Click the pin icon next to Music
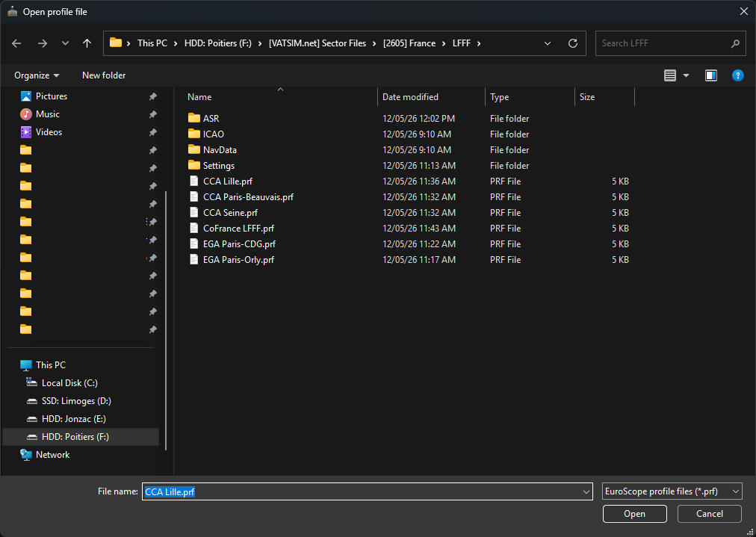Image resolution: width=756 pixels, height=537 pixels. (153, 114)
